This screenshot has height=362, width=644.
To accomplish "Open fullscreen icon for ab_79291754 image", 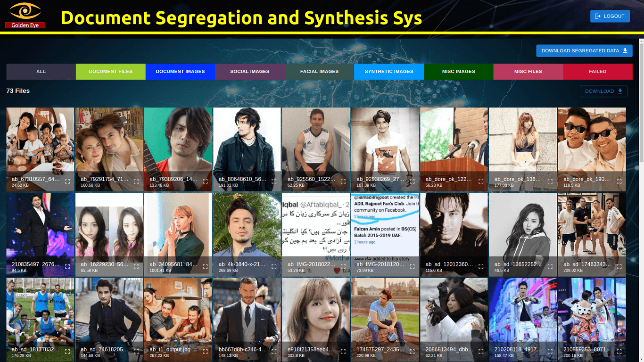I will [x=136, y=181].
